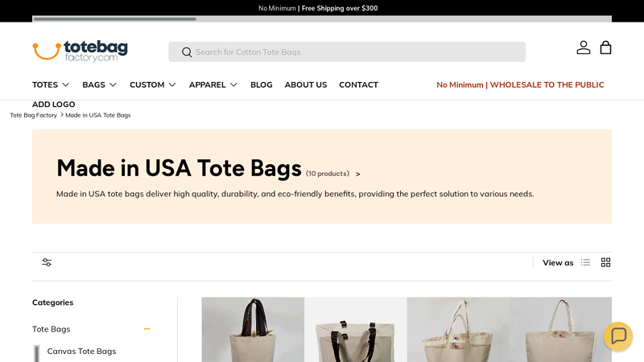
Task: Expand description arrow beside 10 products
Action: point(357,174)
